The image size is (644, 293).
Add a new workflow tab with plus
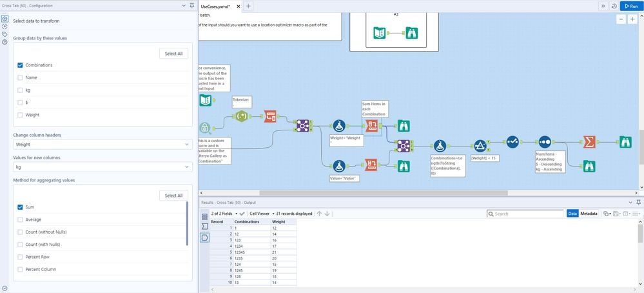tap(248, 6)
